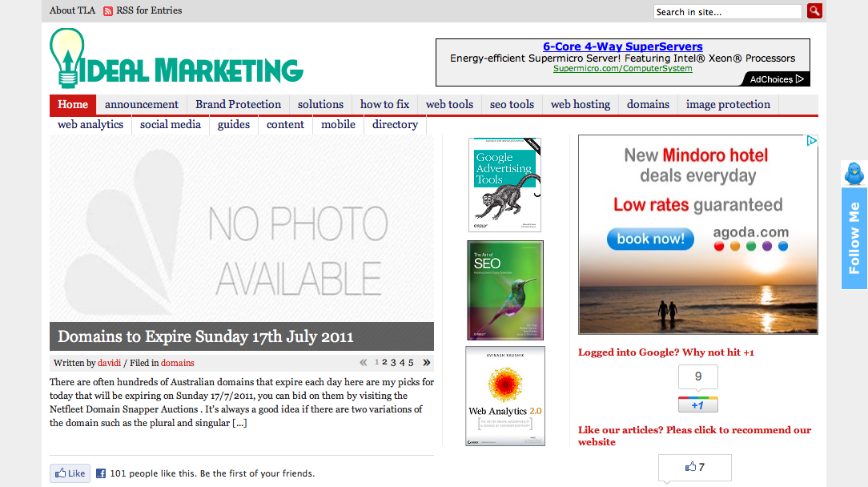
Task: Select the Home menu tab
Action: click(x=73, y=104)
